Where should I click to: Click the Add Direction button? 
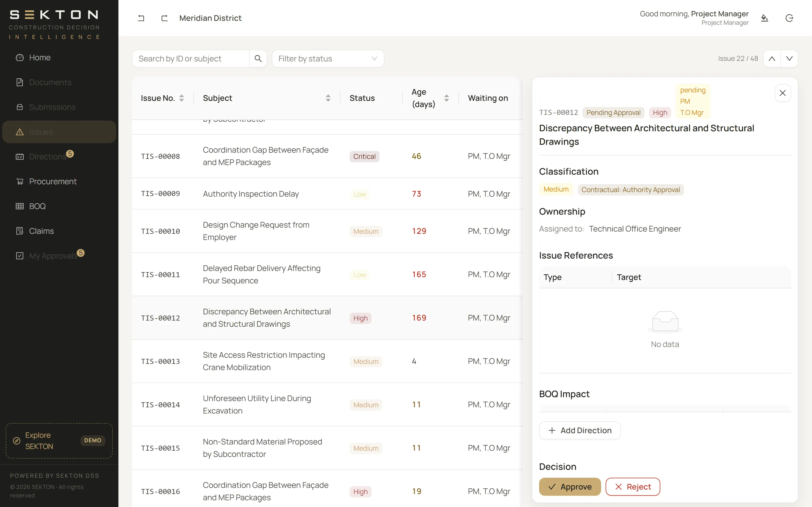pos(579,430)
